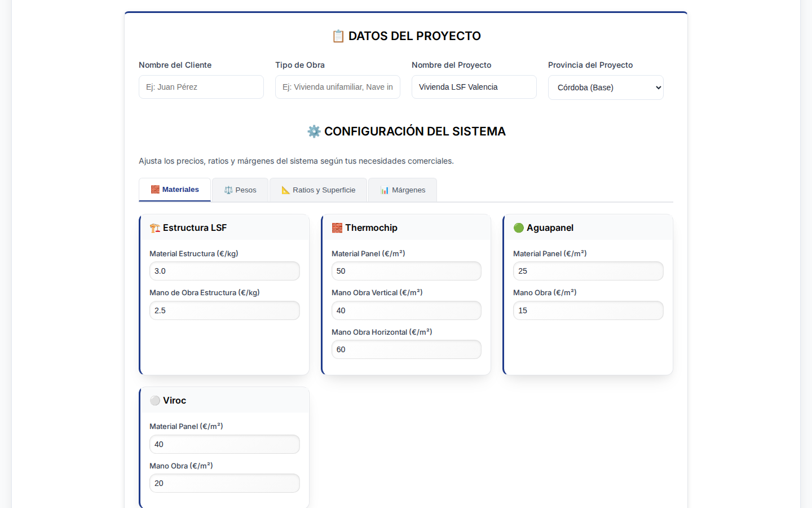This screenshot has width=812, height=508.
Task: Click the gear icon next to CONFIGURACIÓN DEL SISTEMA
Action: click(x=314, y=131)
